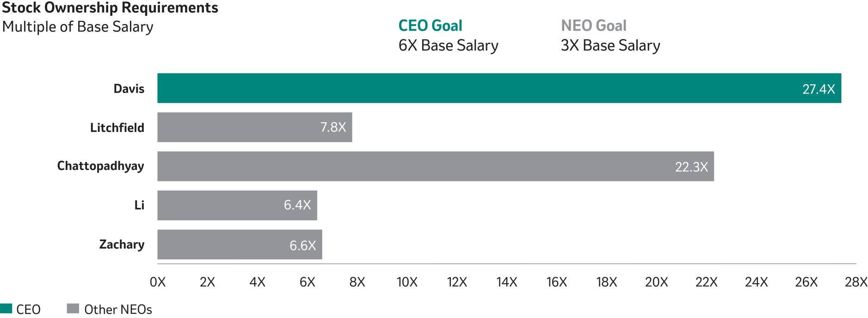
Task: Click the teal CEO legend swatch
Action: pos(6,309)
